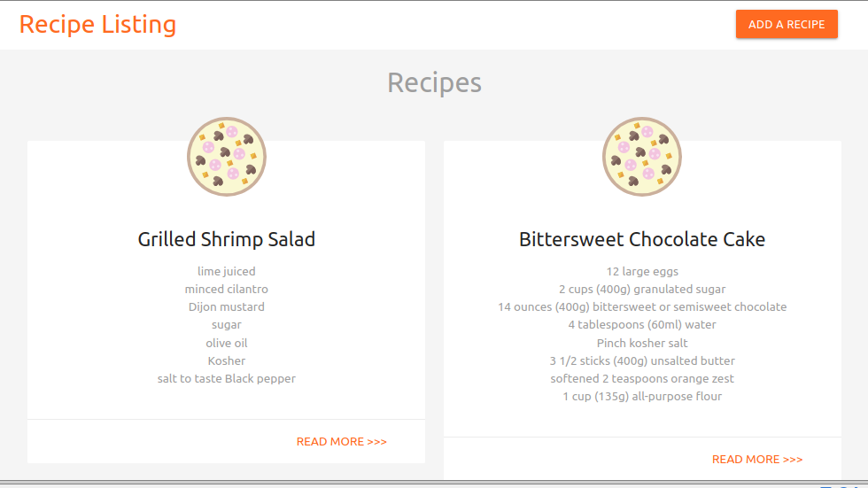Click the "12 large eggs" ingredient

[642, 271]
